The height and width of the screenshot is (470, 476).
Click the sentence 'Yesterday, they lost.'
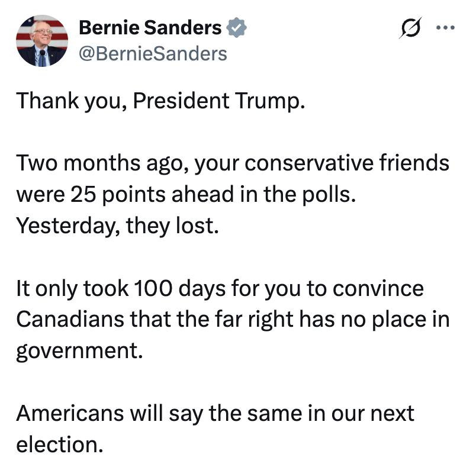click(x=117, y=226)
